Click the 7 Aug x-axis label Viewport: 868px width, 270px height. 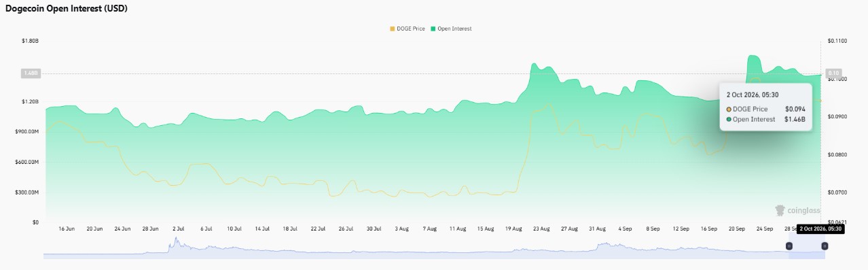click(429, 229)
